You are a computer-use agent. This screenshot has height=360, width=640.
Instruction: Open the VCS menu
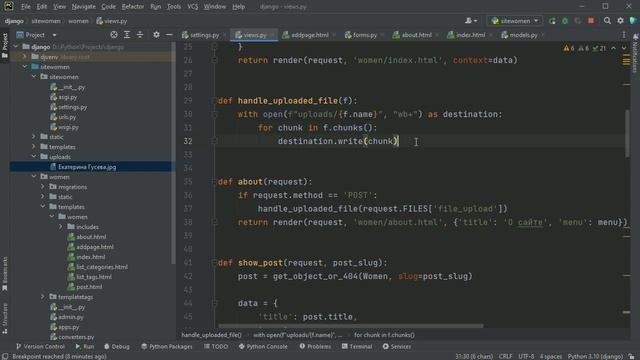[193, 7]
